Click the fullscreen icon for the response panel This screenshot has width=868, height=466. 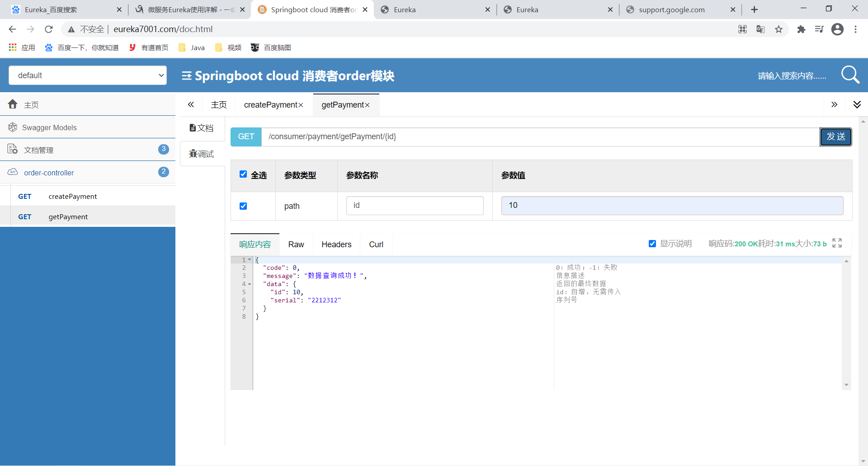tap(837, 243)
